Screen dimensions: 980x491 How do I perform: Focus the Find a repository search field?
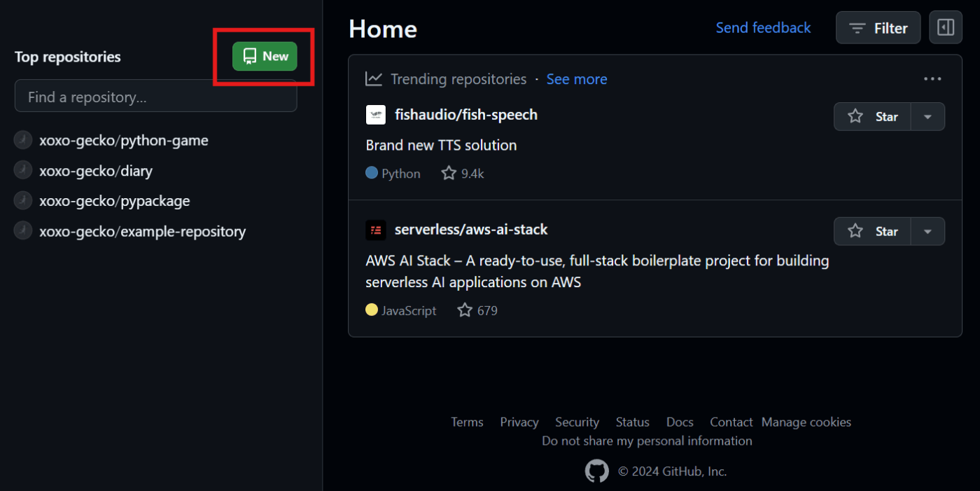click(156, 97)
